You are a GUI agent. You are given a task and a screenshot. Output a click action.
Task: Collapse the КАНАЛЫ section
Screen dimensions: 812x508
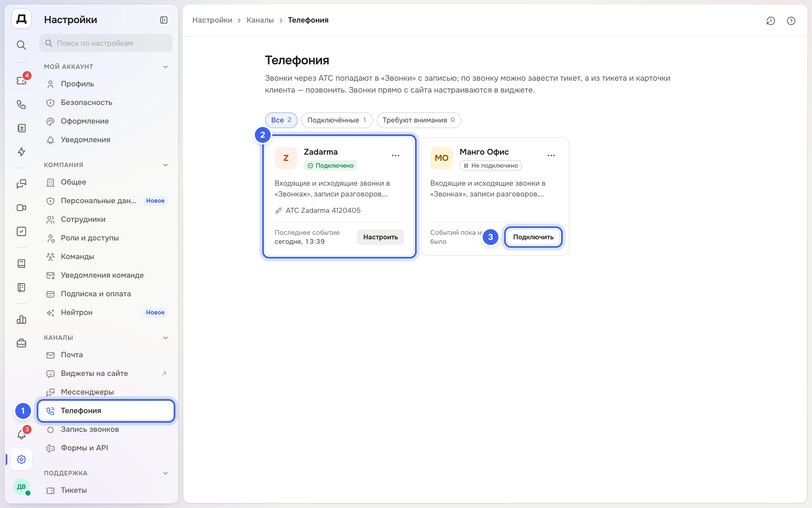(166, 338)
